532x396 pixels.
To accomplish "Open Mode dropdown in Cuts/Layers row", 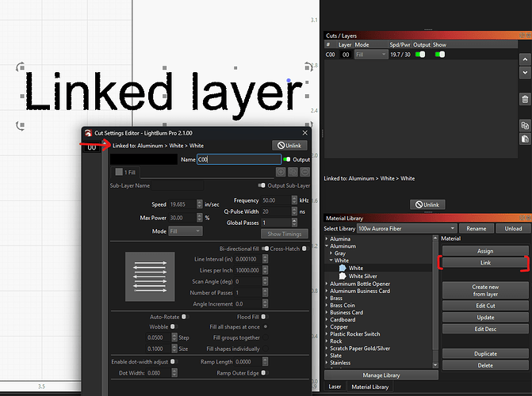I will [x=371, y=54].
